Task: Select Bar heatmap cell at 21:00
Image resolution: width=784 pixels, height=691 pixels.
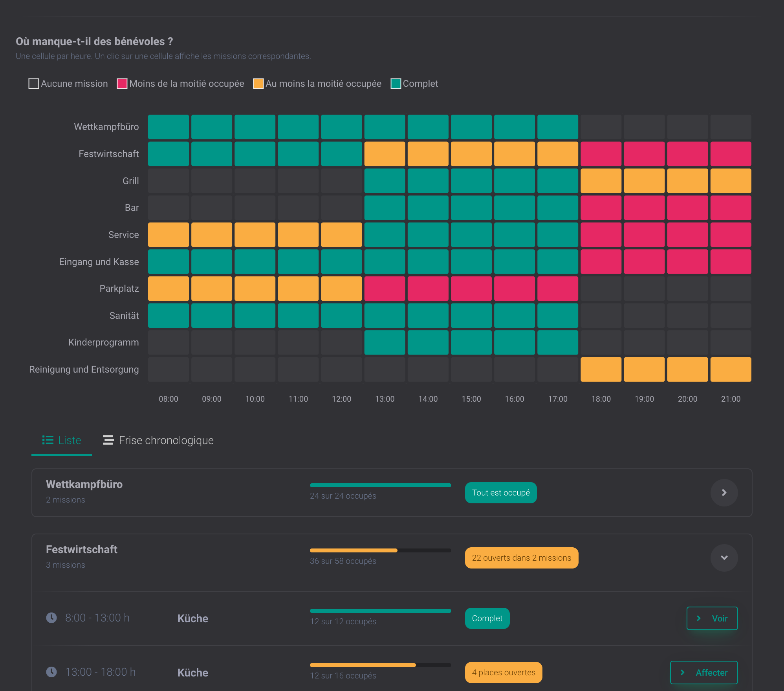Action: 731,208
